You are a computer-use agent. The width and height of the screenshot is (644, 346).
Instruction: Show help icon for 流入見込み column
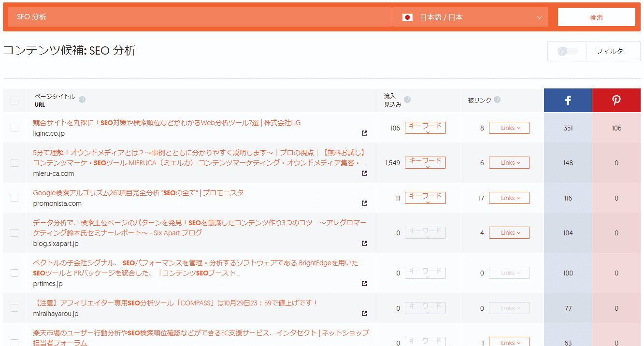coord(407,100)
